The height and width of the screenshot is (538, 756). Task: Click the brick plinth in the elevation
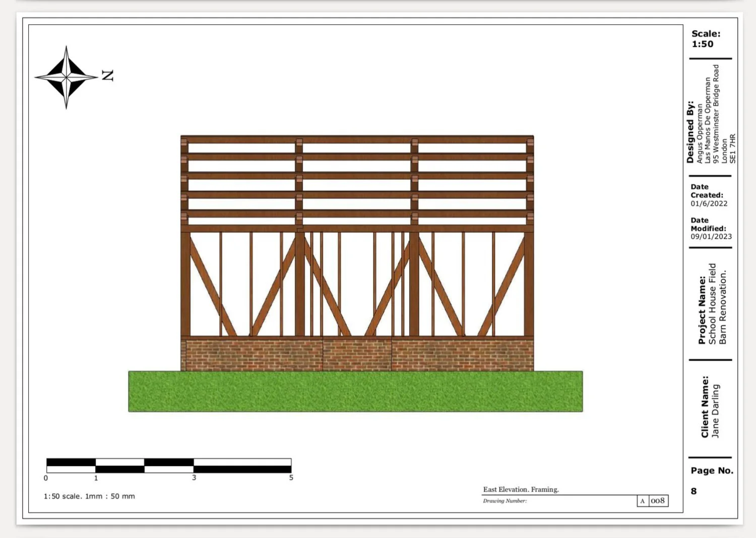(x=358, y=353)
